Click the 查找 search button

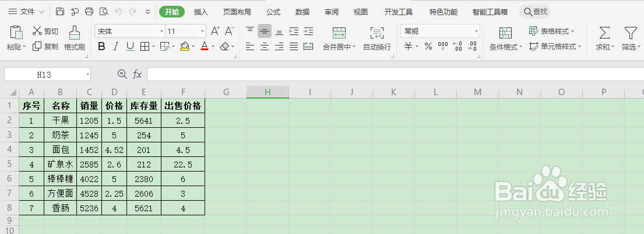point(535,12)
